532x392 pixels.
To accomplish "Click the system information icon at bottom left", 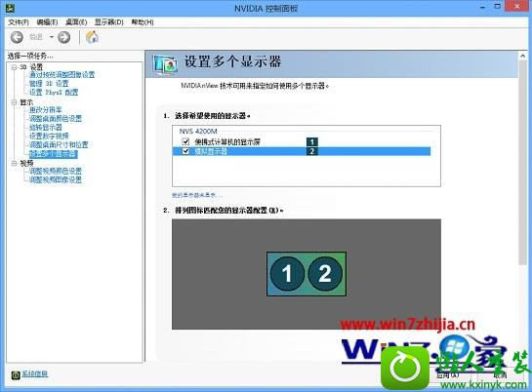I will pos(16,374).
